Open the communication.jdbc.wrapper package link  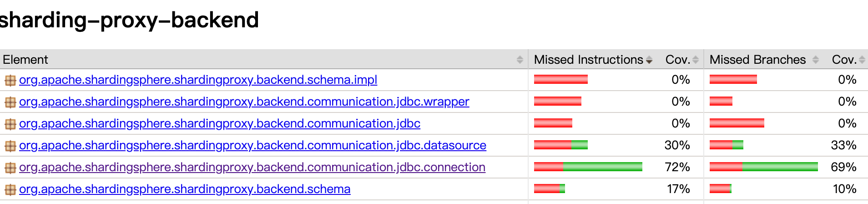coord(244,102)
